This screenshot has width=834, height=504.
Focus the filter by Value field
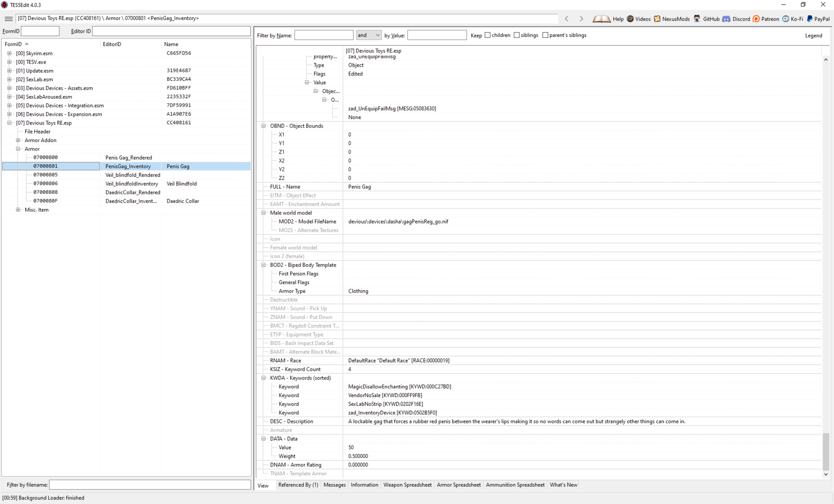(x=437, y=35)
